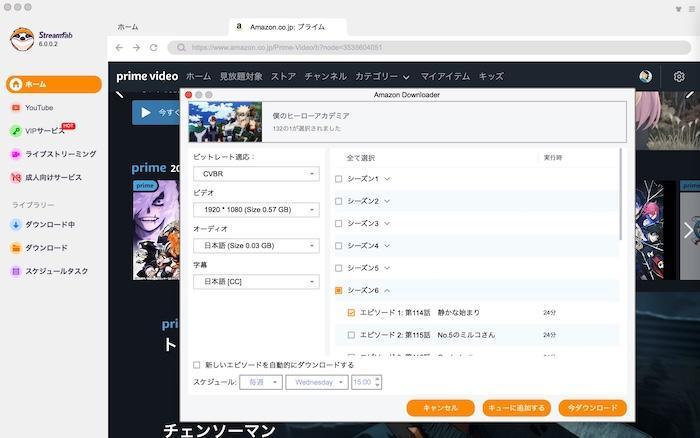This screenshot has height=438, width=700.
Task: Check the シーズン5 checkbox
Action: click(x=338, y=268)
